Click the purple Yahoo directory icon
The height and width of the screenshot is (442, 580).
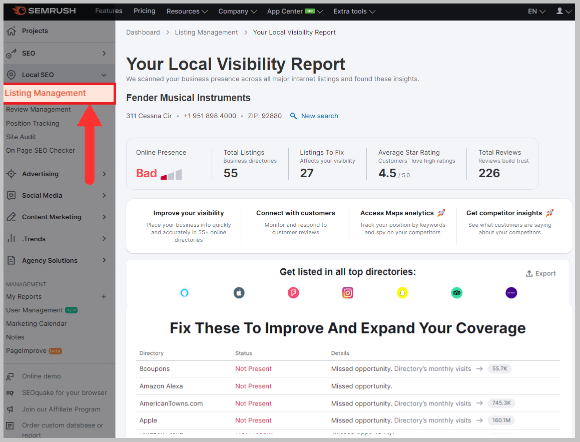[x=511, y=293]
